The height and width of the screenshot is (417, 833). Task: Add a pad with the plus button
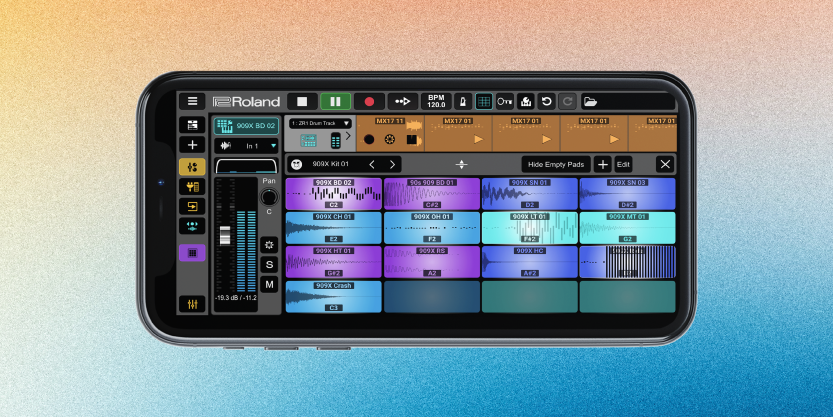point(602,164)
